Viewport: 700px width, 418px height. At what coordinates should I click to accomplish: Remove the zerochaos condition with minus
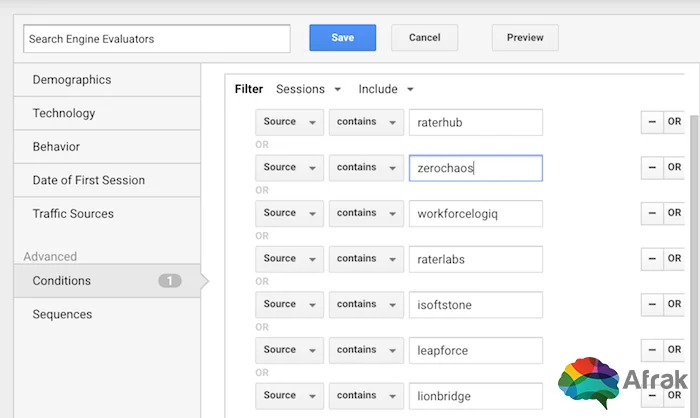(652, 167)
